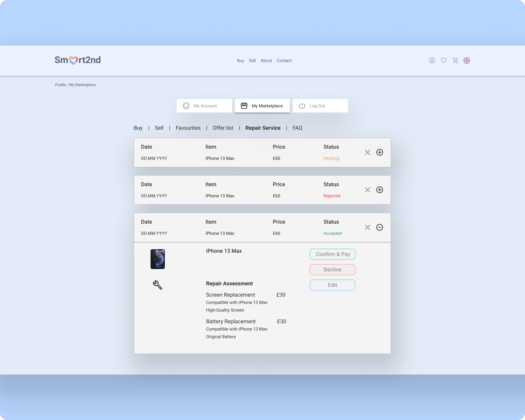
Task: Click the Decline button
Action: click(x=332, y=270)
